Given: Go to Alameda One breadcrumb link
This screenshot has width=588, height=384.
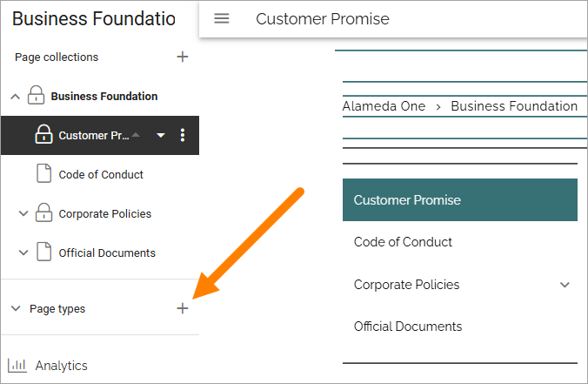Looking at the screenshot, I should (384, 106).
